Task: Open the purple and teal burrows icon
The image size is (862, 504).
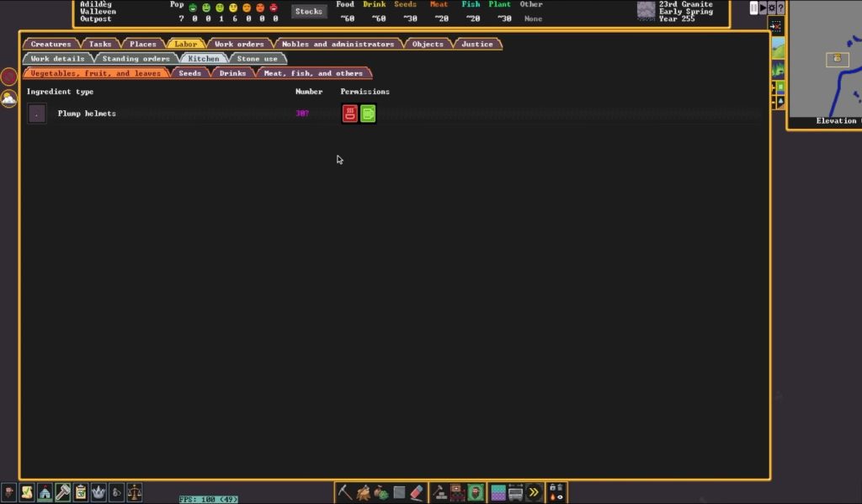Action: pos(498,492)
